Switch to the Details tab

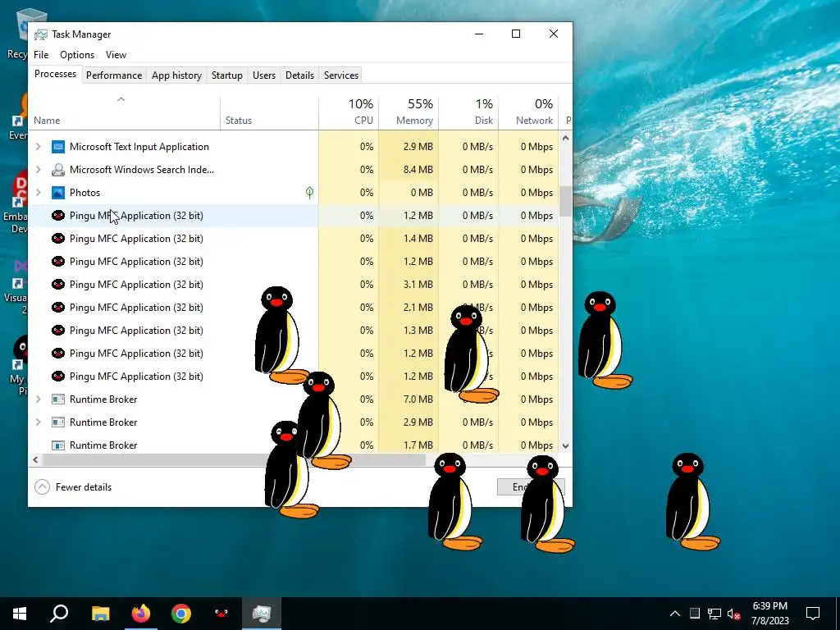(300, 75)
